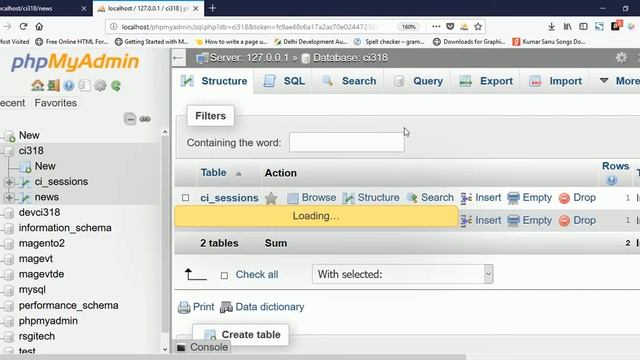Click the Rows help icon
The width and height of the screenshot is (640, 360).
click(611, 180)
